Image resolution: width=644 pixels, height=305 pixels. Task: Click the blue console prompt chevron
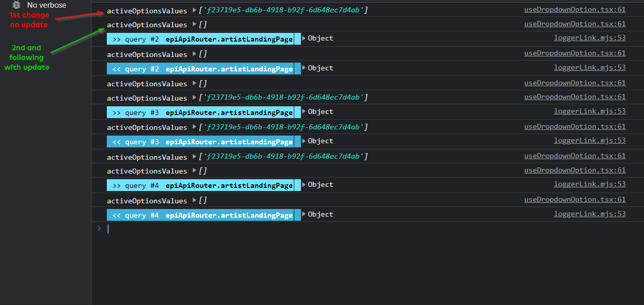[x=99, y=228]
